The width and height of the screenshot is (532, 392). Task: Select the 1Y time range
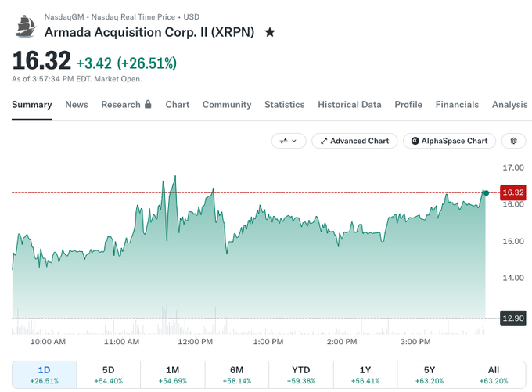click(365, 375)
